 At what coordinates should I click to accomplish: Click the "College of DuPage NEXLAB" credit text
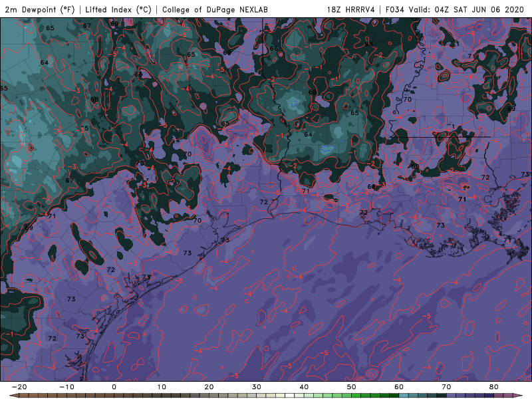pyautogui.click(x=215, y=9)
